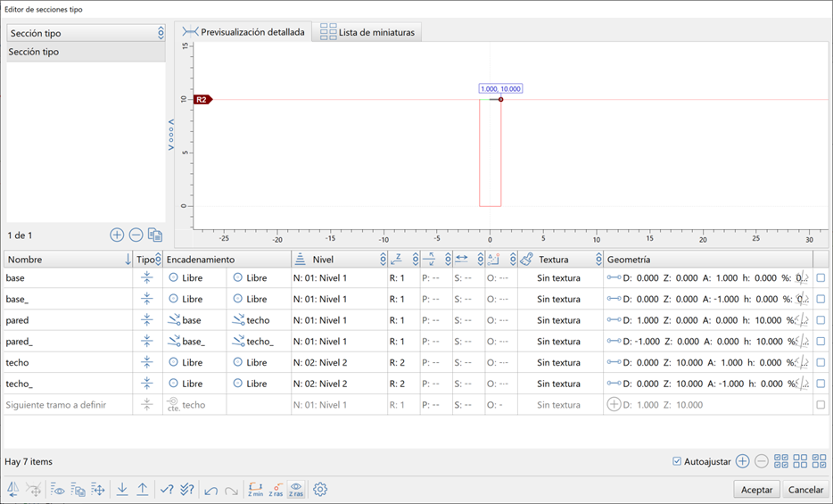The width and height of the screenshot is (833, 504).
Task: Open settings with the gear icon
Action: [x=320, y=490]
